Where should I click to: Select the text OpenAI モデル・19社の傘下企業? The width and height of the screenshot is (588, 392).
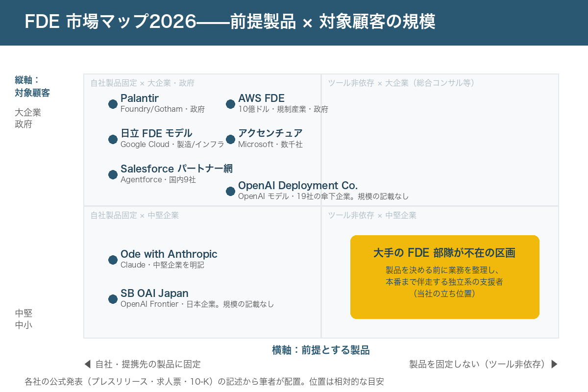pyautogui.click(x=295, y=196)
